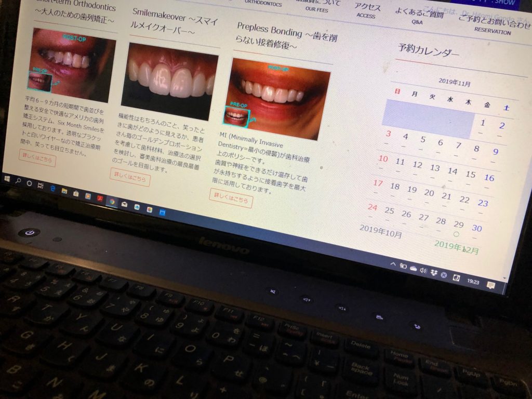Click the taskbar search magnifier icon
This screenshot has height=399, width=532.
18,181
